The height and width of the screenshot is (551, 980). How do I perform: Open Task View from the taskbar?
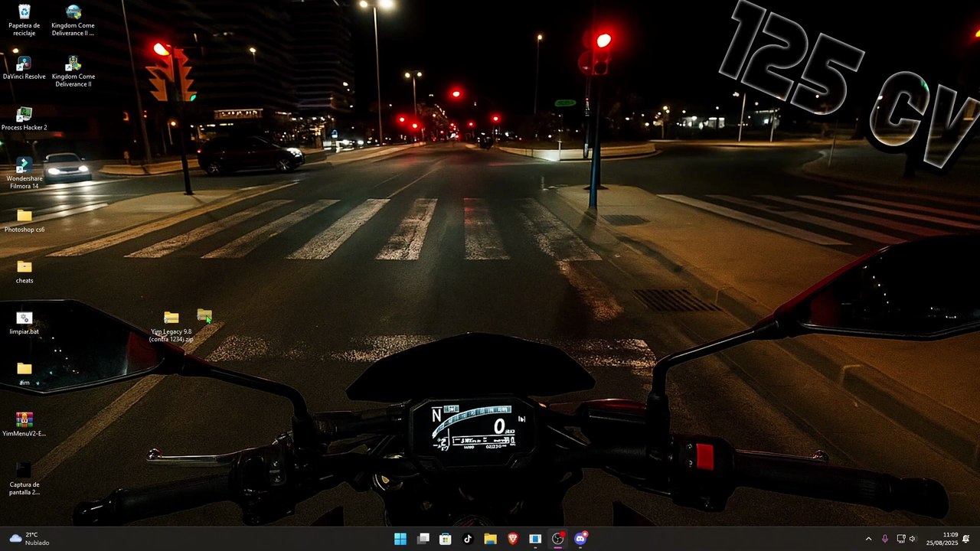(x=423, y=539)
